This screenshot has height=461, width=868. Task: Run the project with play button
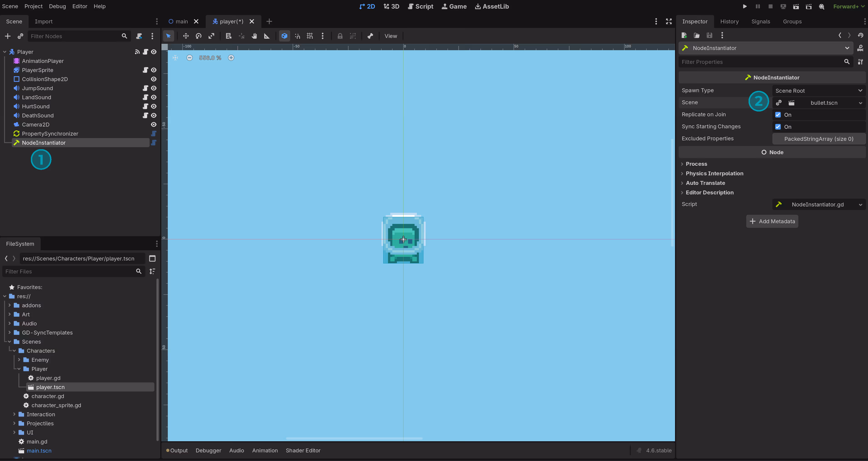745,6
